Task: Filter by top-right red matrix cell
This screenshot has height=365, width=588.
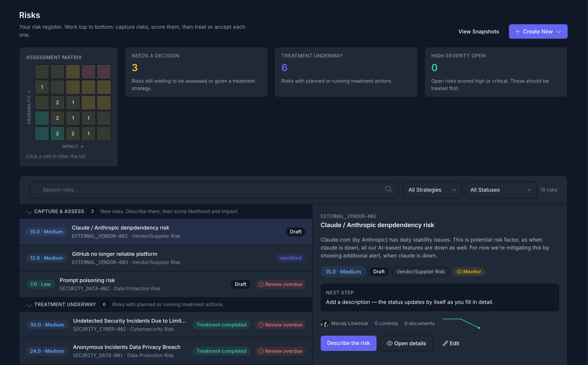Action: (104, 71)
